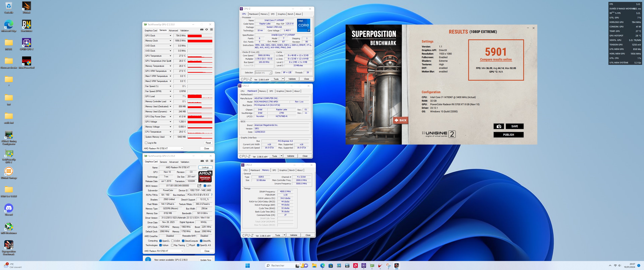
Task: Open the CPUID CPU-Z desktop icon
Action: (27, 44)
